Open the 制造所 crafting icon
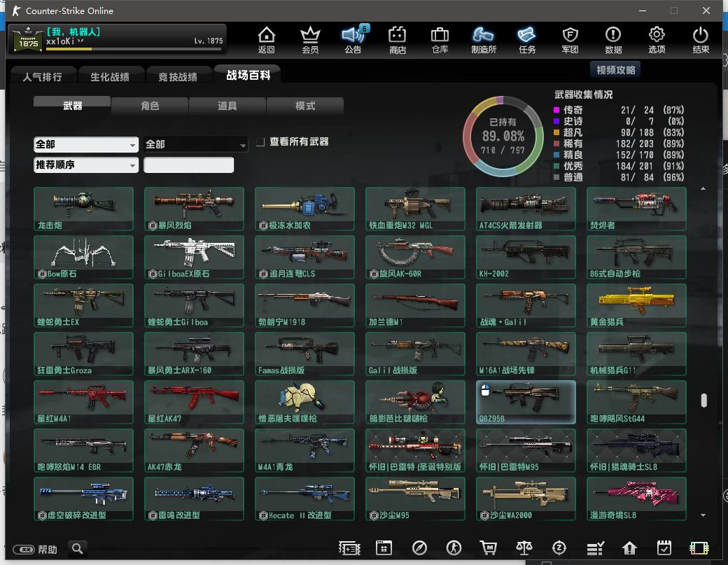Viewport: 728px width, 565px height. coord(483,40)
